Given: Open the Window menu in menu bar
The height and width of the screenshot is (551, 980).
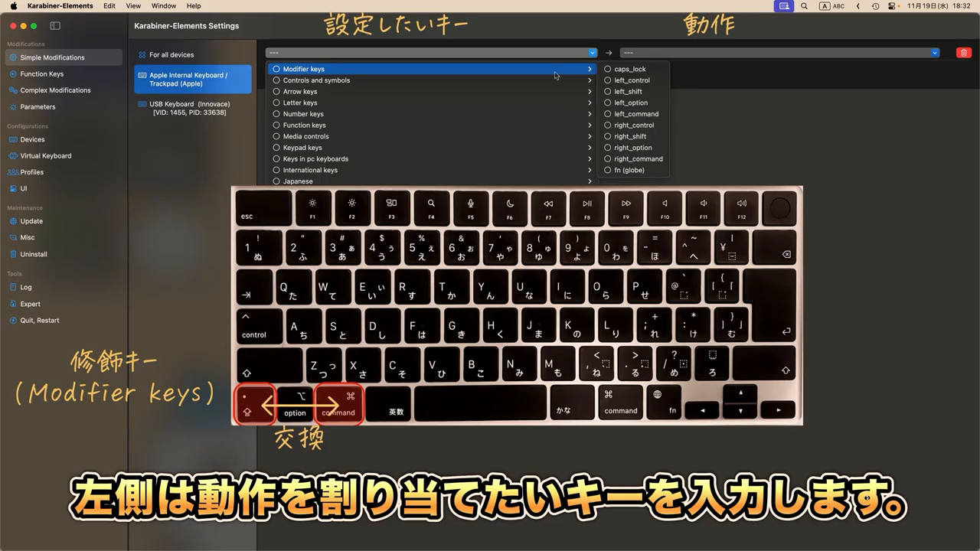Looking at the screenshot, I should (164, 6).
